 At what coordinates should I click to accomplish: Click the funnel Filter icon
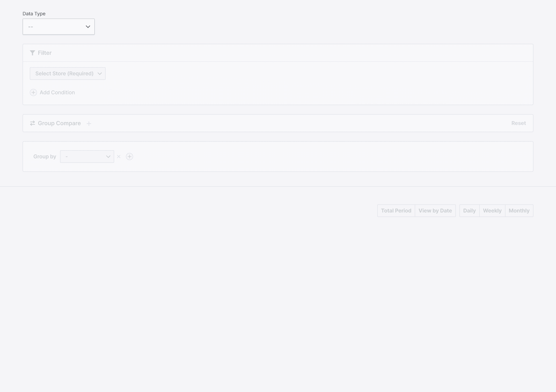pyautogui.click(x=32, y=53)
